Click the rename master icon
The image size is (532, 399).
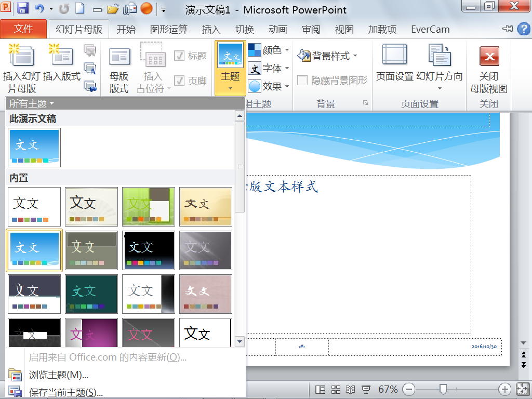point(90,69)
